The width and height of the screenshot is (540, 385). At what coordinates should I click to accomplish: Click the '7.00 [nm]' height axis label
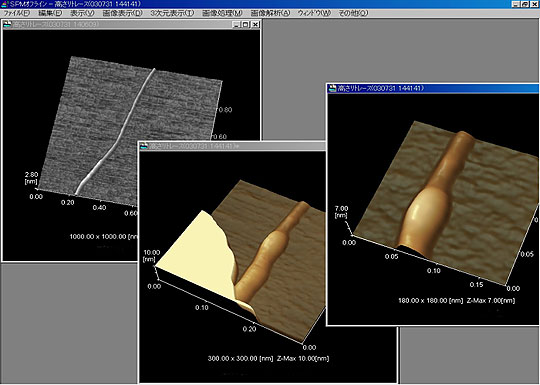[x=341, y=212]
